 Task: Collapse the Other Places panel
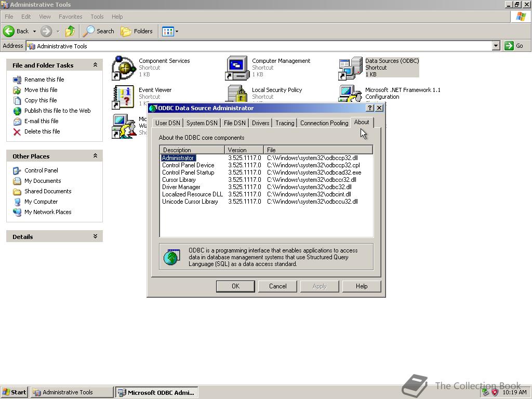click(x=96, y=156)
